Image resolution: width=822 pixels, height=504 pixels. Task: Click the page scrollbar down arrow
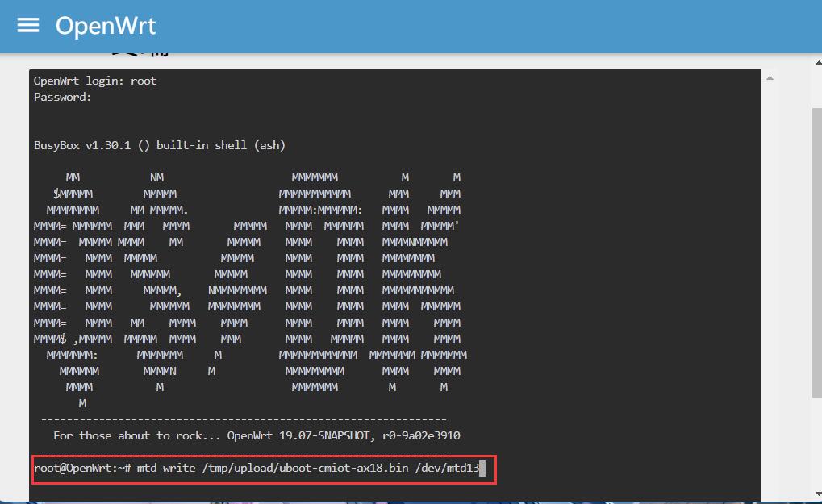(818, 494)
